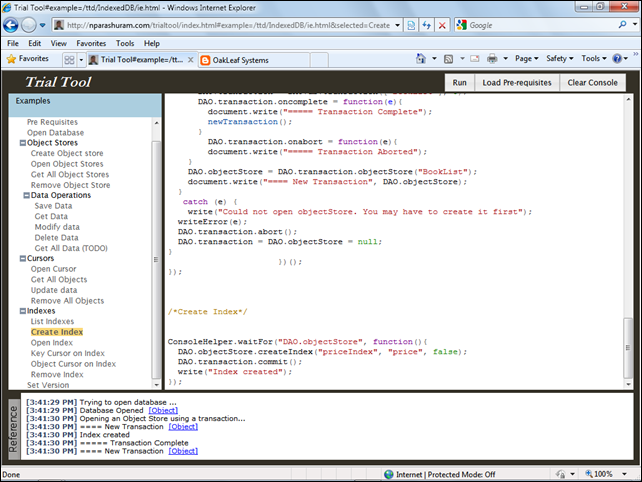This screenshot has height=482, width=642.
Task: Open the Safety command bar menu
Action: click(x=560, y=59)
